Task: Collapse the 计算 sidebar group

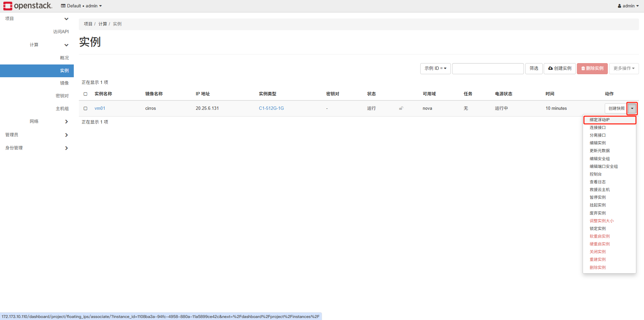Action: pyautogui.click(x=37, y=45)
